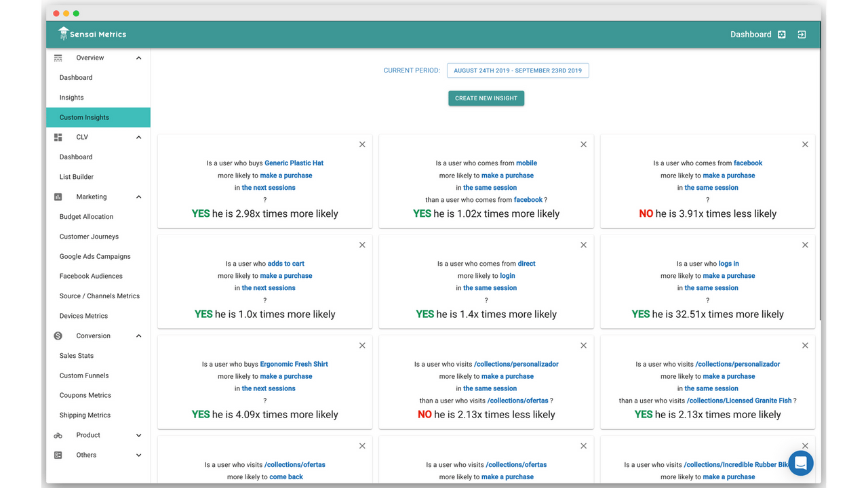This screenshot has height=488, width=868.
Task: Expand the Others section
Action: pyautogui.click(x=138, y=455)
